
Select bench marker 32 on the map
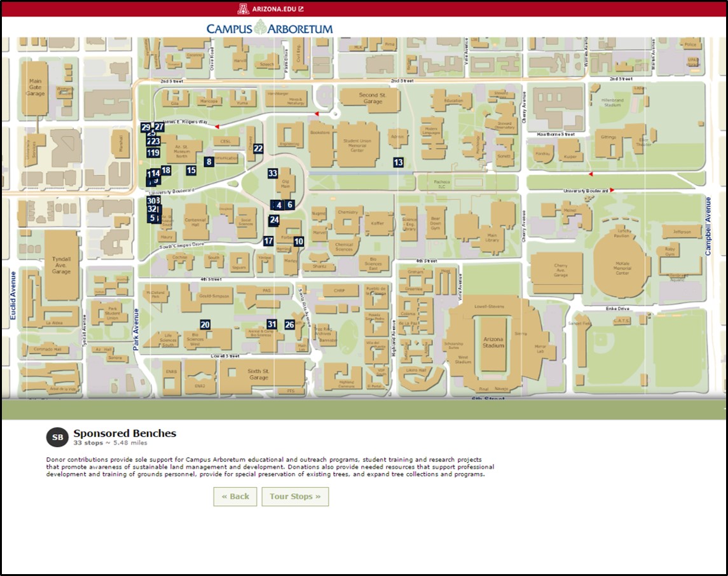pyautogui.click(x=153, y=209)
